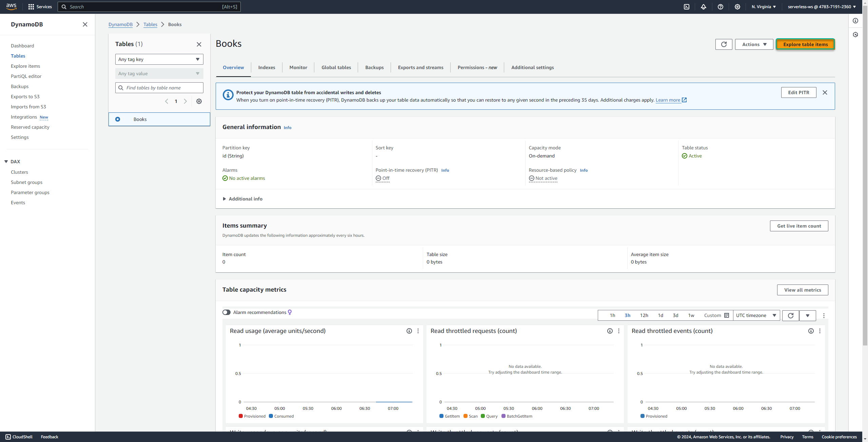Toggle Alarm recommendations switch
This screenshot has height=442, width=868.
pyautogui.click(x=226, y=312)
